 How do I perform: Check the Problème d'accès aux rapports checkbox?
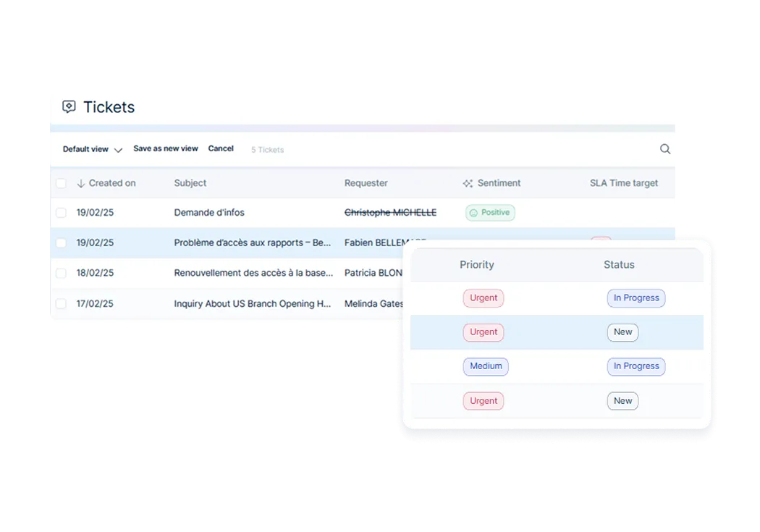click(x=61, y=242)
